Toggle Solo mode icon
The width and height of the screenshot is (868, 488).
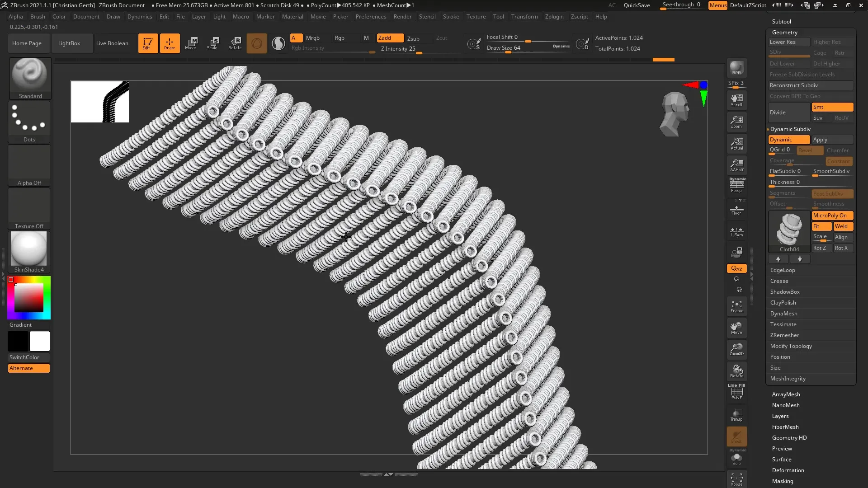[x=736, y=458]
